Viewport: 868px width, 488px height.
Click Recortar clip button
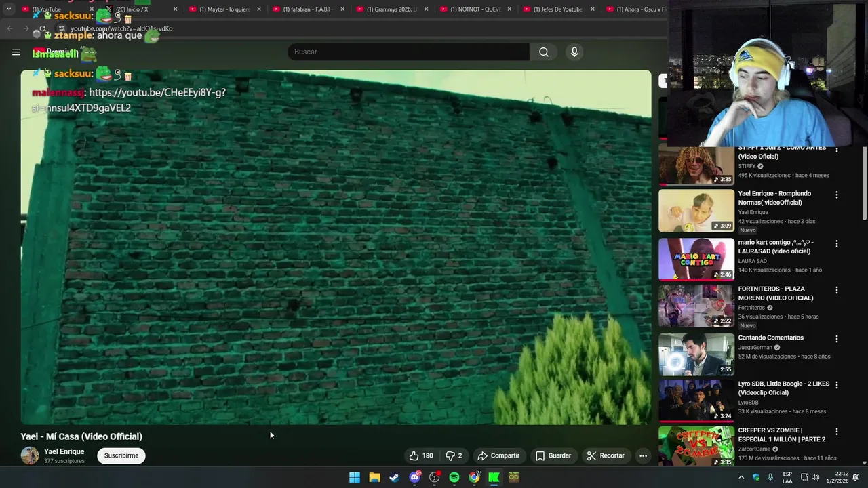[x=606, y=455]
